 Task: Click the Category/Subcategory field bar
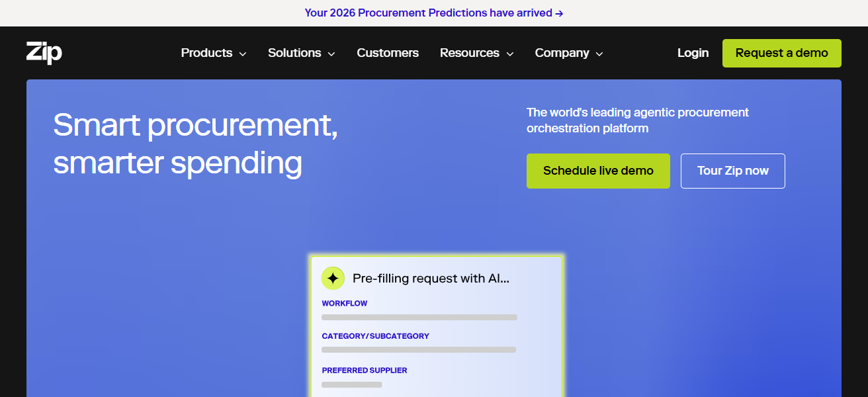click(x=418, y=350)
